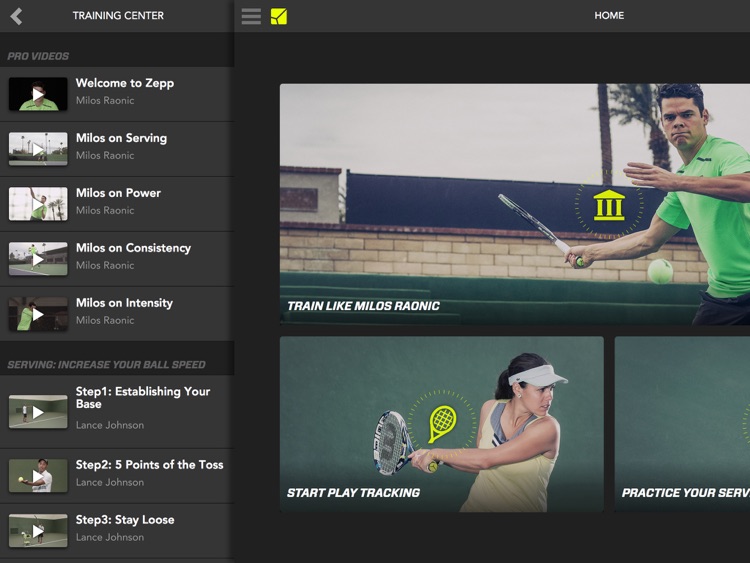Play the Step2 5 Points of the Toss thumbnail

tap(38, 475)
